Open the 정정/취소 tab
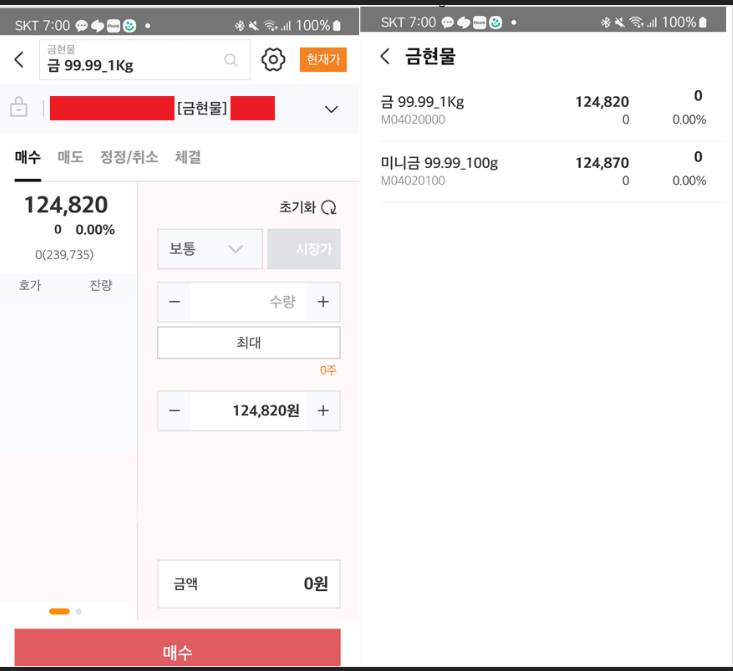Viewport: 733px width, 671px height. pos(129,157)
